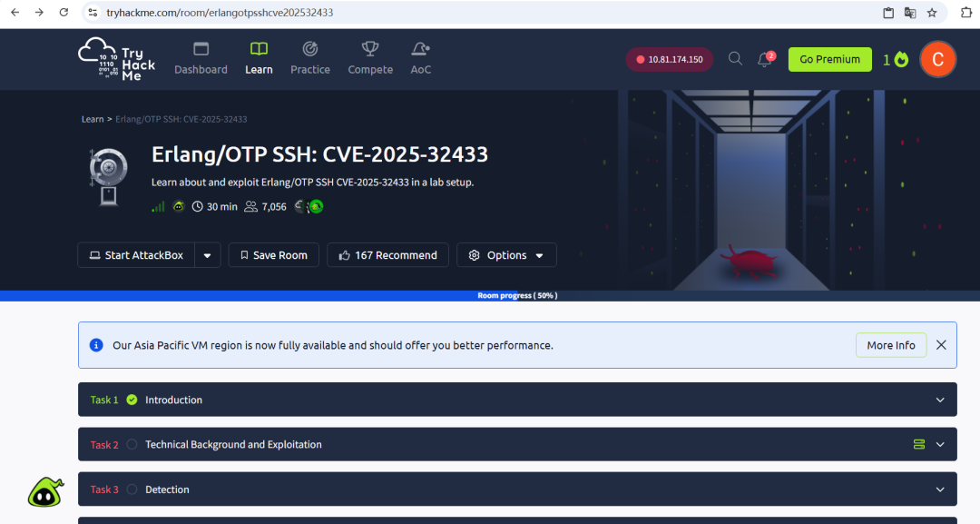Open the Dashboard nav item
The height and width of the screenshot is (524, 980).
click(x=201, y=59)
